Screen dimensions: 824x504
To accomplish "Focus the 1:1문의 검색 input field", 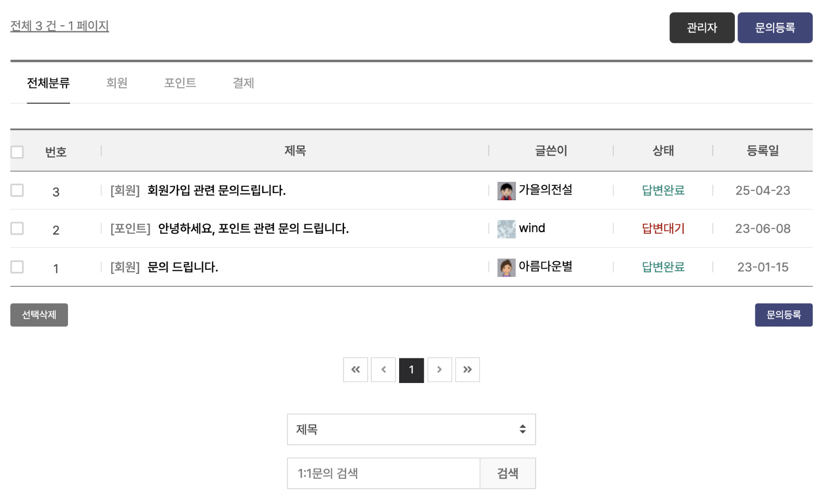I will pyautogui.click(x=384, y=473).
